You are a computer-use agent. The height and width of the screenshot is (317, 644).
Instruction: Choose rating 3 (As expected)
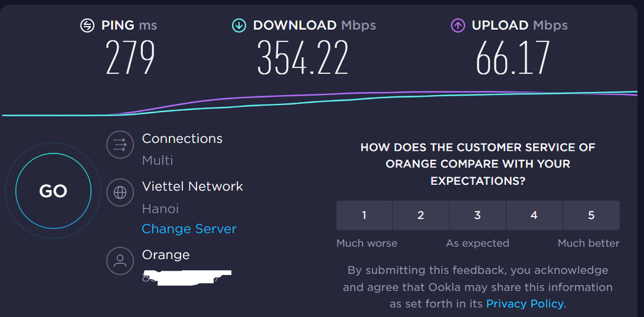click(x=478, y=215)
